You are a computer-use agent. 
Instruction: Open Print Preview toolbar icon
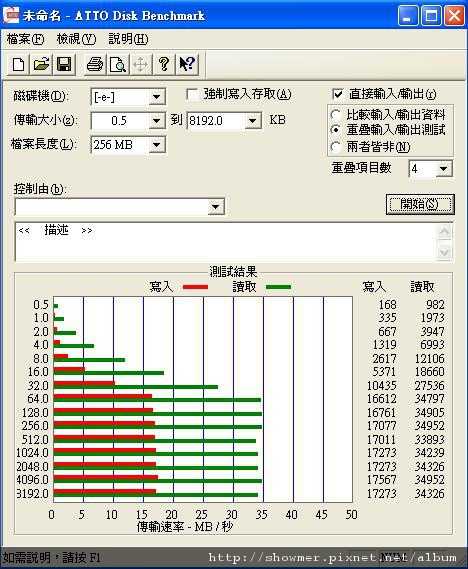118,65
